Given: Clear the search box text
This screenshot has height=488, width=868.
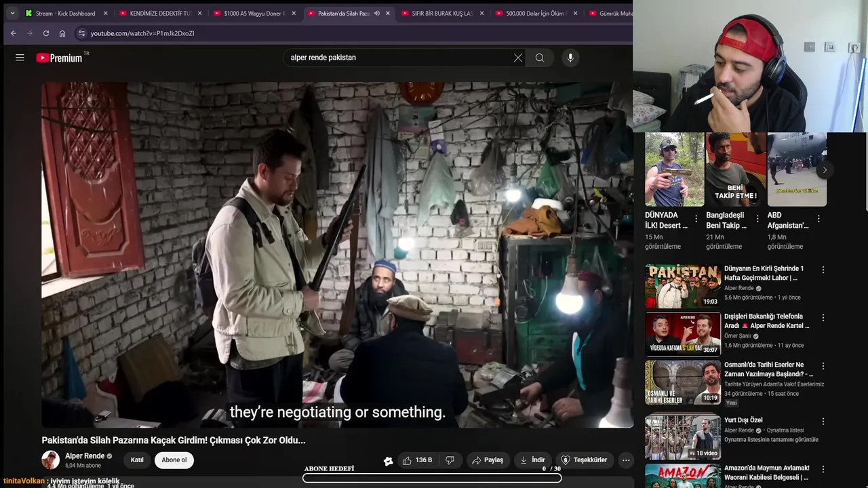Looking at the screenshot, I should 518,58.
